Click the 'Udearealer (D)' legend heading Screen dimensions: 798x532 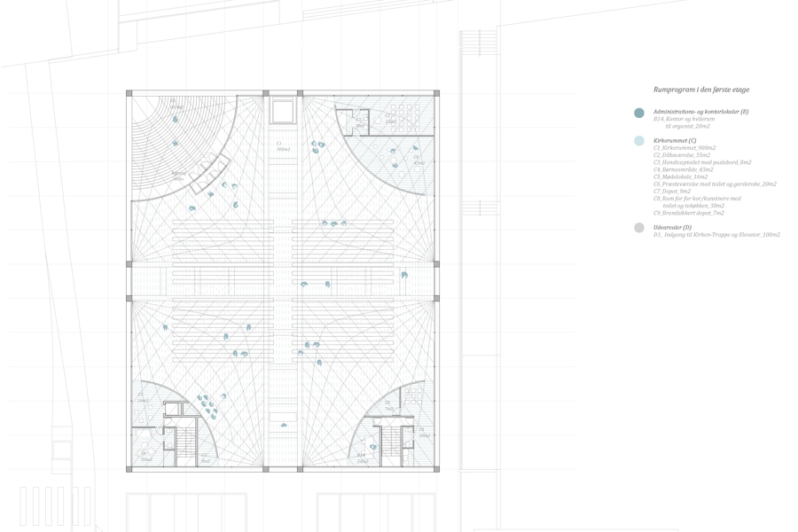click(x=672, y=228)
